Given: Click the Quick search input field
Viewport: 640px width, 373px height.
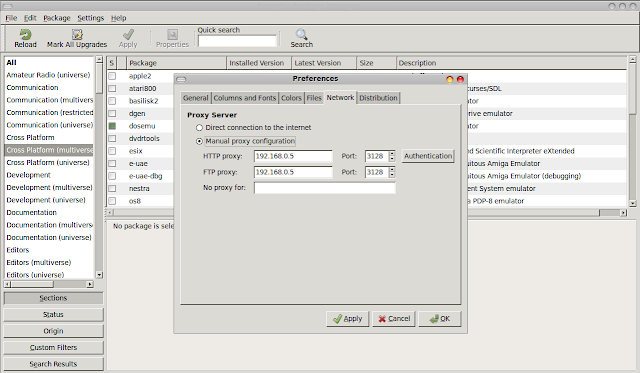Looking at the screenshot, I should tap(237, 41).
